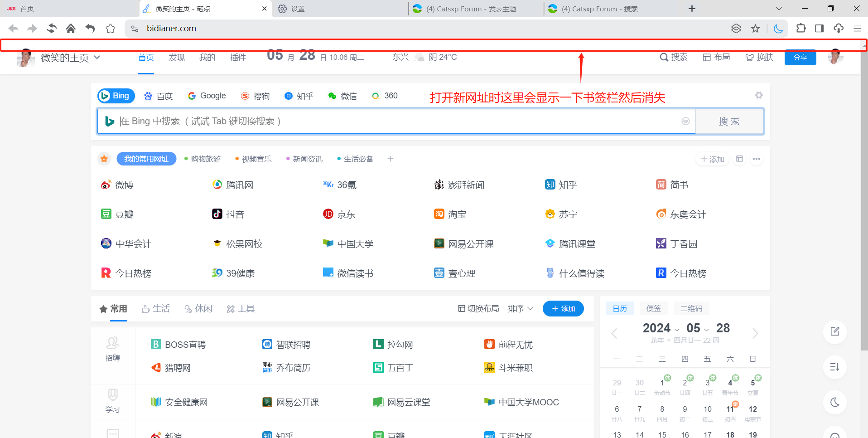Go to next month arrow in calendar
The image size is (868, 438).
(755, 334)
